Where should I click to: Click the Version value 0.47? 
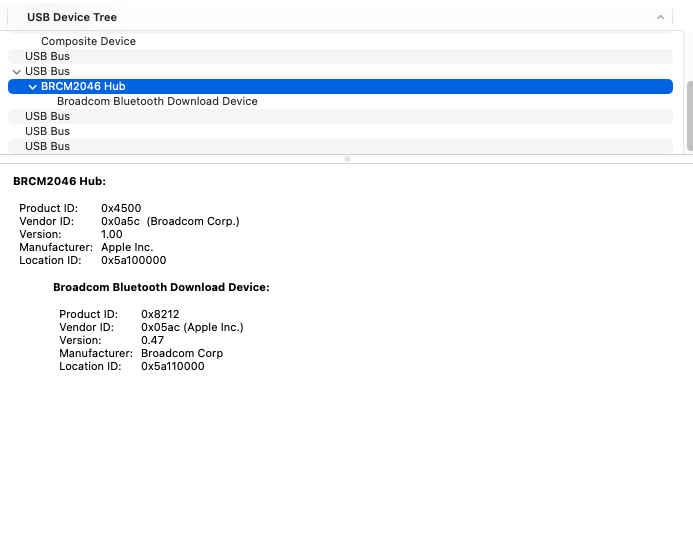click(152, 340)
